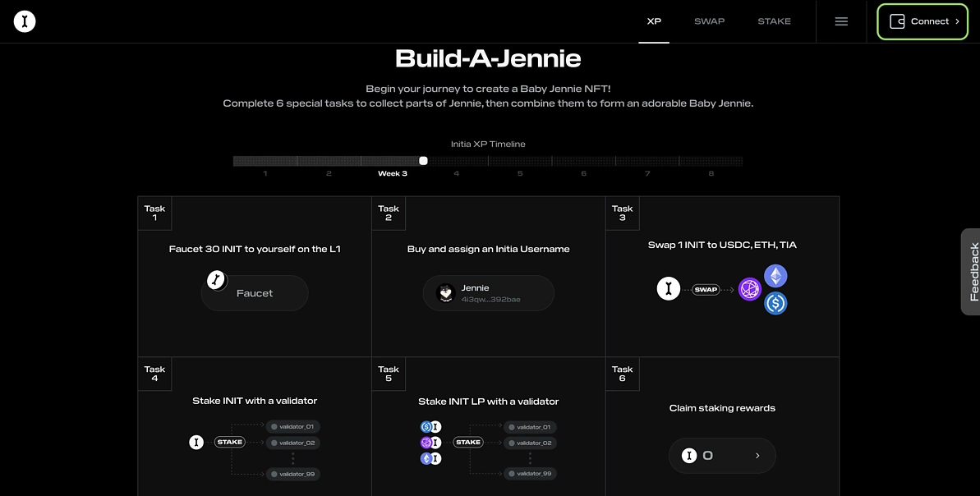Image resolution: width=980 pixels, height=496 pixels.
Task: Open the hamburger menu
Action: pos(841,21)
